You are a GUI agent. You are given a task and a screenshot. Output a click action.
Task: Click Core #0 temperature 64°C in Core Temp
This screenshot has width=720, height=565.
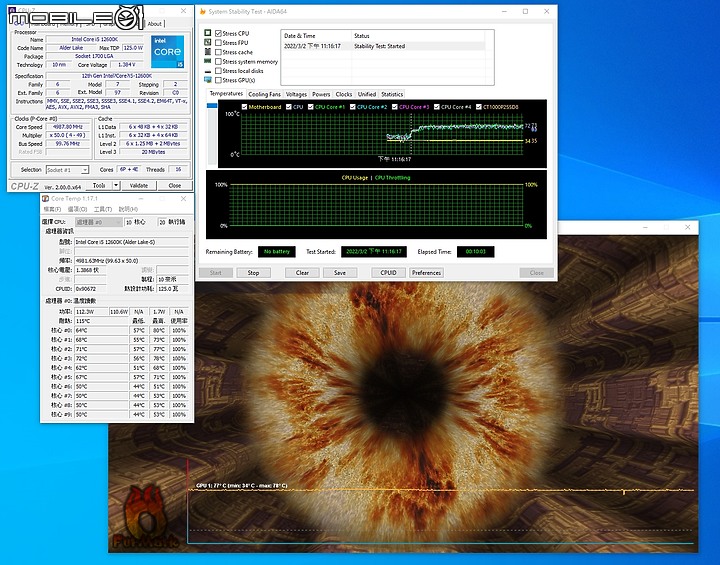coord(101,330)
